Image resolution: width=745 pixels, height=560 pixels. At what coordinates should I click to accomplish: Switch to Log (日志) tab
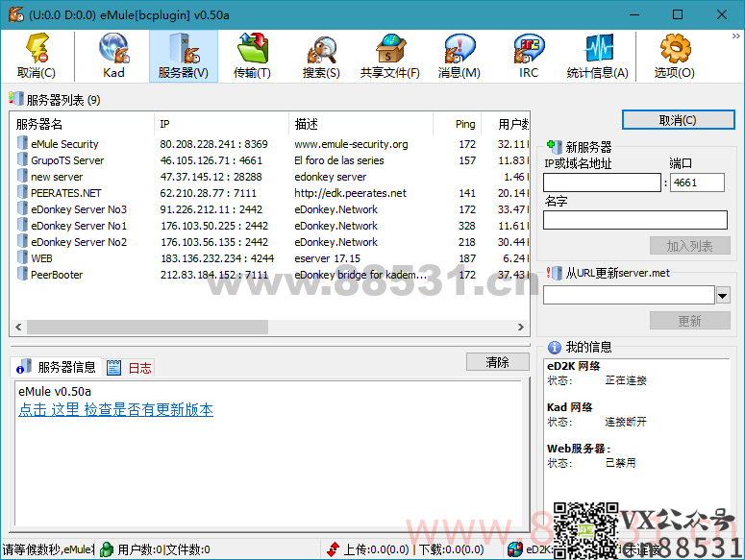[129, 368]
